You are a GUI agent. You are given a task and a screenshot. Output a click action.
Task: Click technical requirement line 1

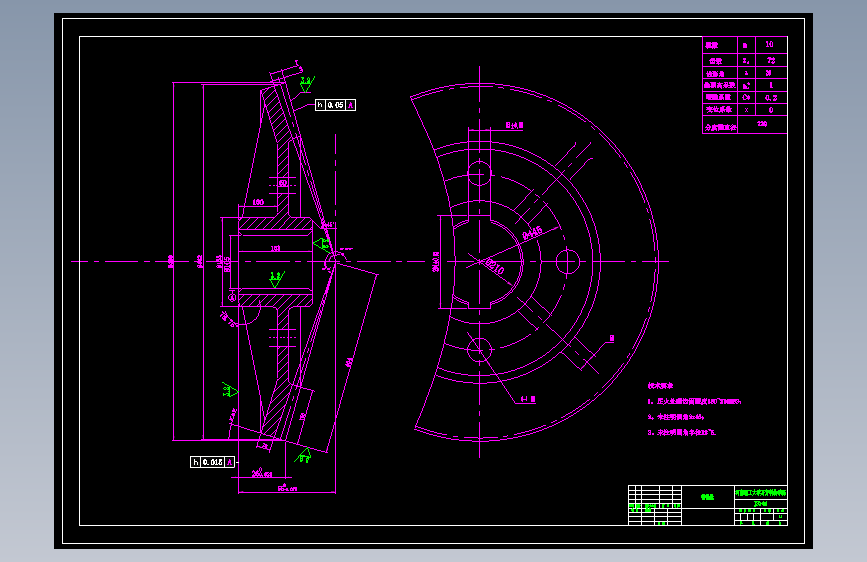point(694,402)
